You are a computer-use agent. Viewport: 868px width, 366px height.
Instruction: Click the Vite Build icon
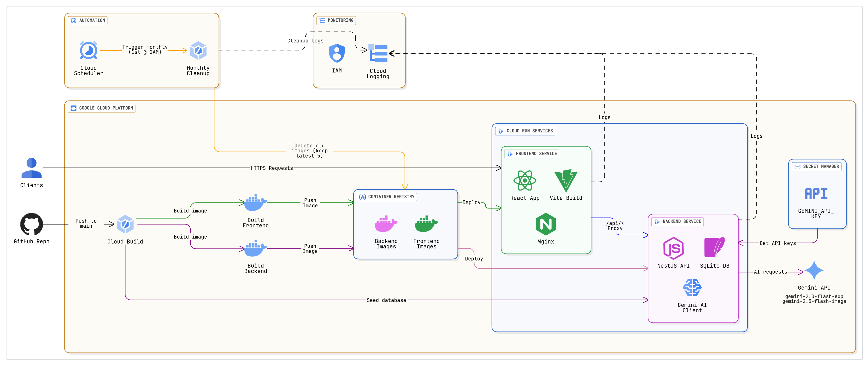pos(566,181)
